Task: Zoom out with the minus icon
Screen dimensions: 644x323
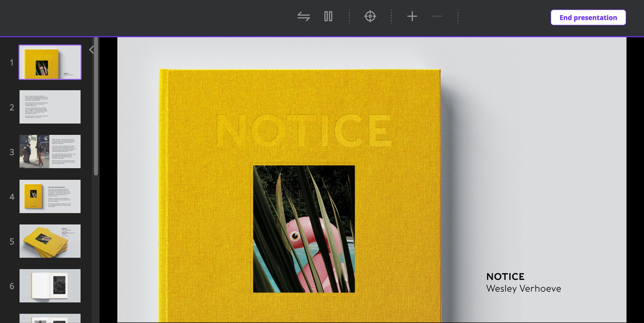Action: (x=437, y=16)
